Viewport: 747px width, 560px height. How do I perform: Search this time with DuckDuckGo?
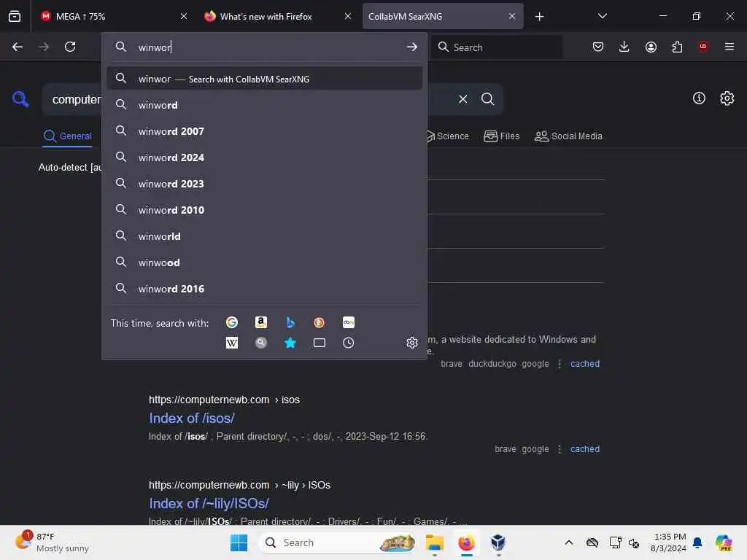320,322
